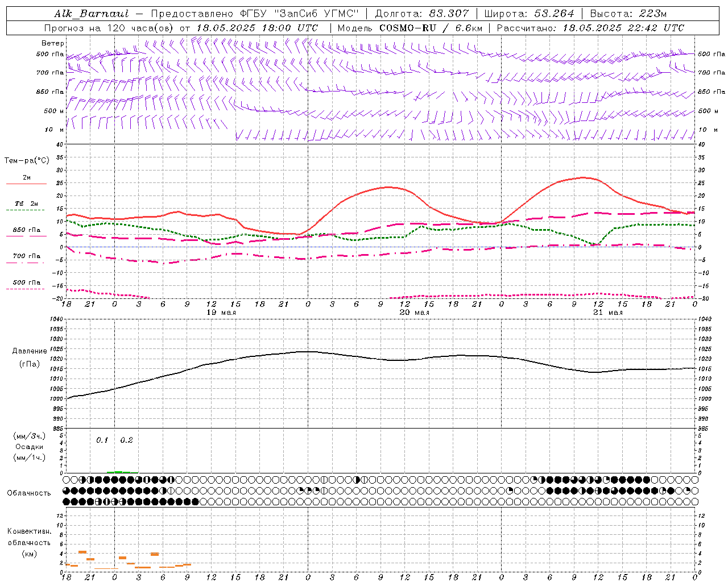The width and height of the screenshot is (728, 582).
Task: Click the (мм/3ч.) precipitation unit label
Action: point(30,436)
